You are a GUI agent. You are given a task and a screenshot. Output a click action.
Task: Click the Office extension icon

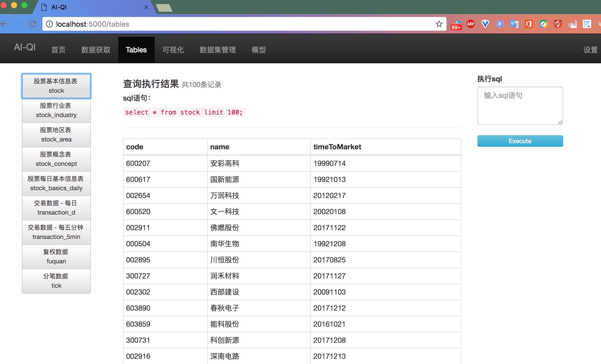529,24
